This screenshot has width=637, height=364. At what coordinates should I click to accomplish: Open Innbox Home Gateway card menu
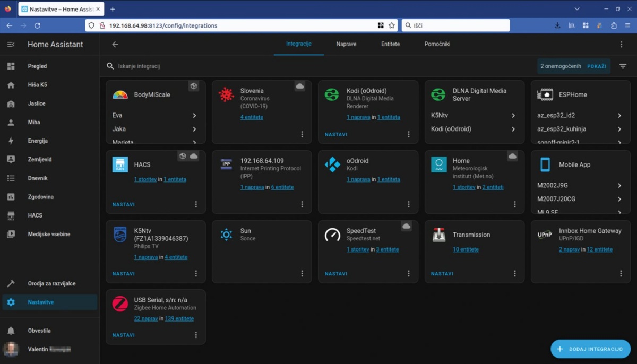pyautogui.click(x=621, y=274)
